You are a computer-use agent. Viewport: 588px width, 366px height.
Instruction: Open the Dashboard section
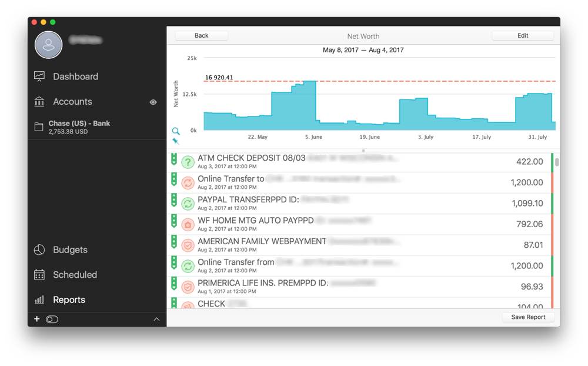75,76
